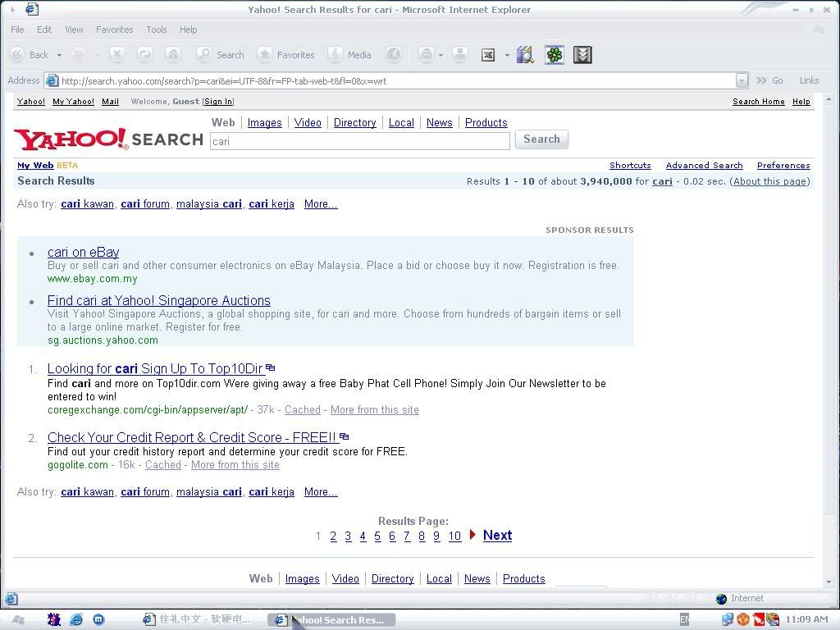
Task: Click the orange round tray icon
Action: (742, 620)
